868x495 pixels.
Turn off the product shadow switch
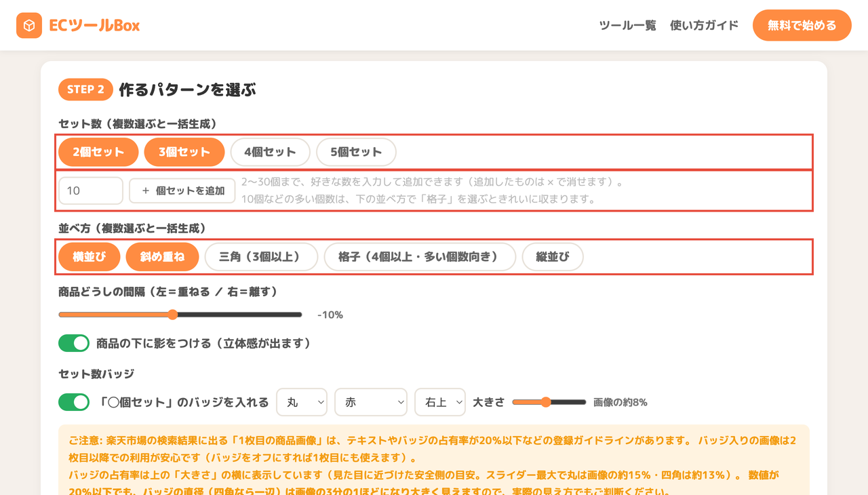[x=74, y=343]
